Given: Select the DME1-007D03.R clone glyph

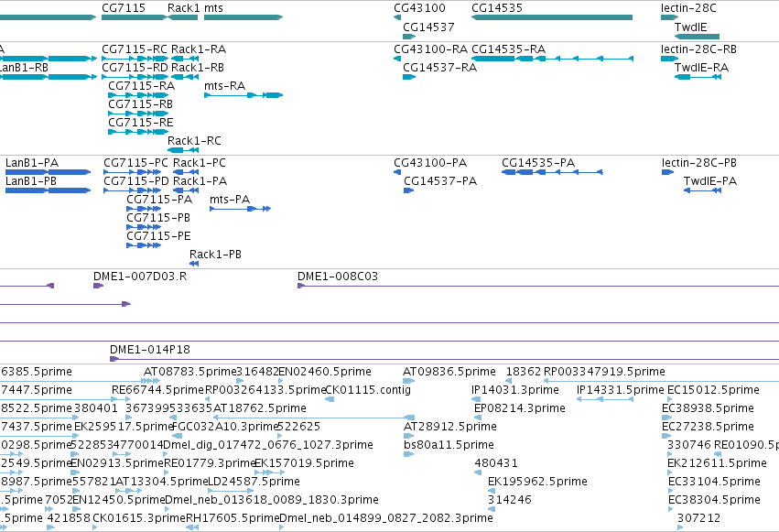Looking at the screenshot, I should click(98, 286).
